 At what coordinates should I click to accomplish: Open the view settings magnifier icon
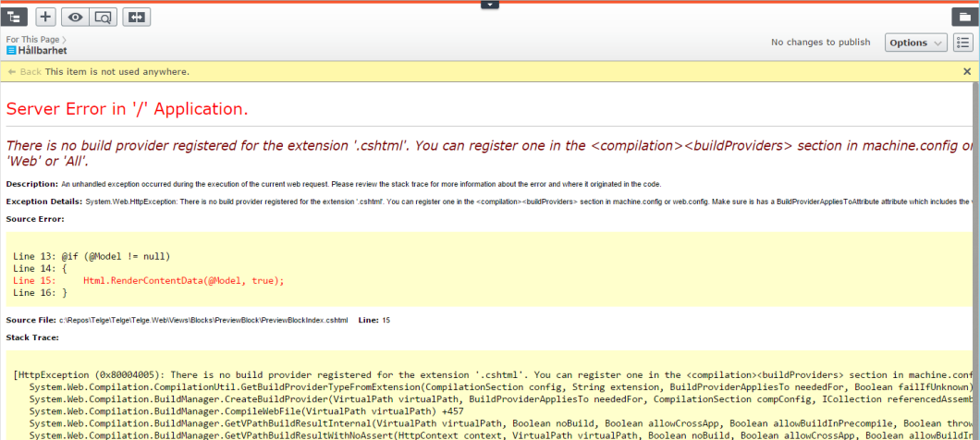pos(104,17)
